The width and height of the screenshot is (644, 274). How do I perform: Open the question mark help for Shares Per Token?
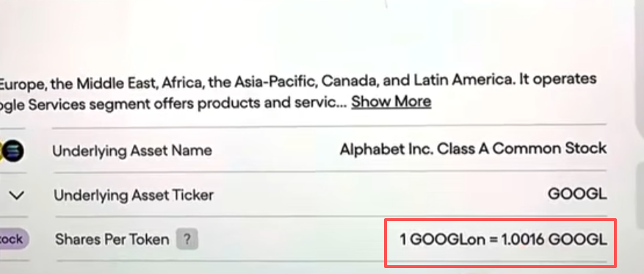click(x=187, y=239)
